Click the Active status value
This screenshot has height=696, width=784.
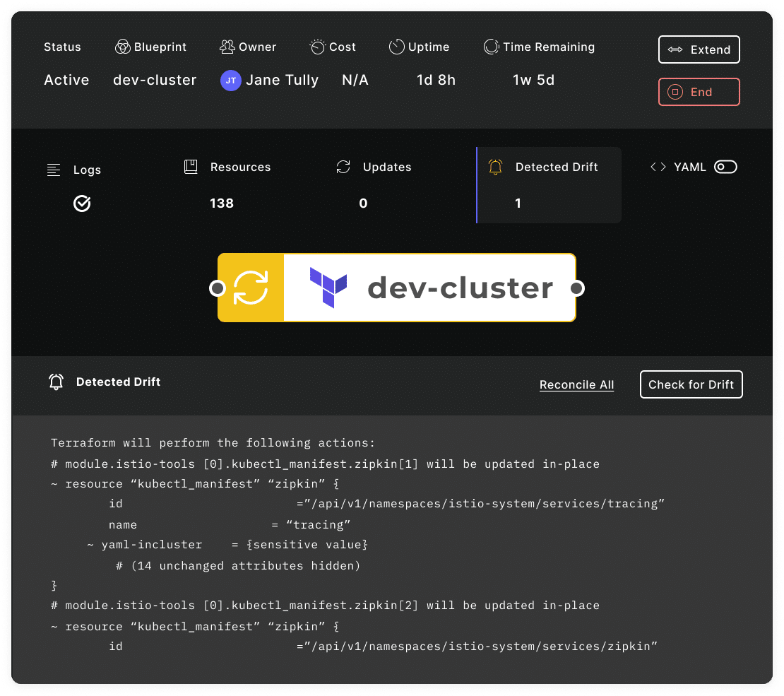click(66, 80)
